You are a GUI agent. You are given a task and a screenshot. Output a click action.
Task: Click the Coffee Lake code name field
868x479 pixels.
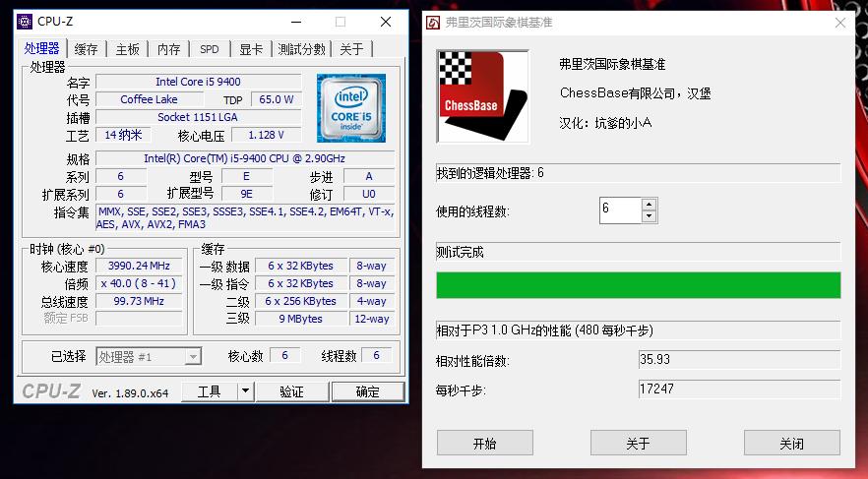click(150, 99)
